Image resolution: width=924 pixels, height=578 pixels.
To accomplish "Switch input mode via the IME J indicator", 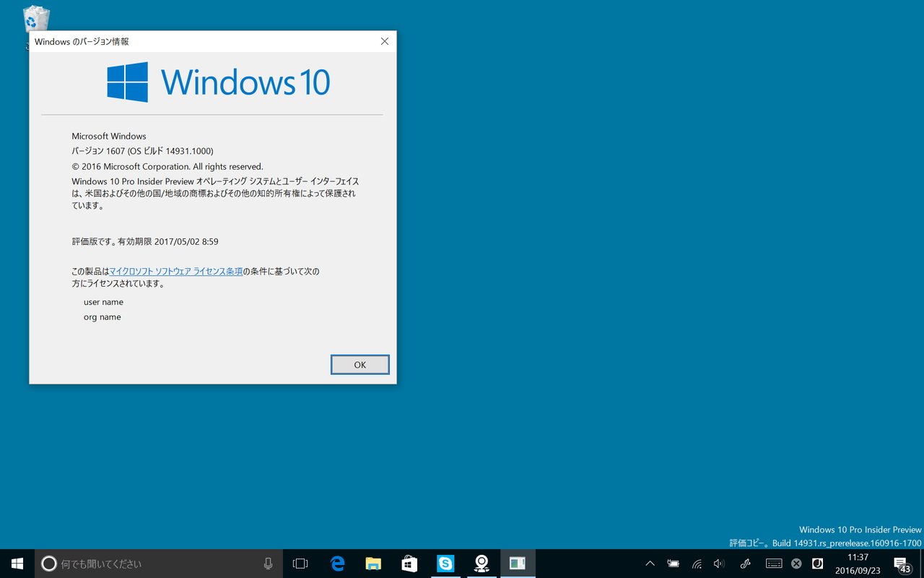I will [818, 563].
